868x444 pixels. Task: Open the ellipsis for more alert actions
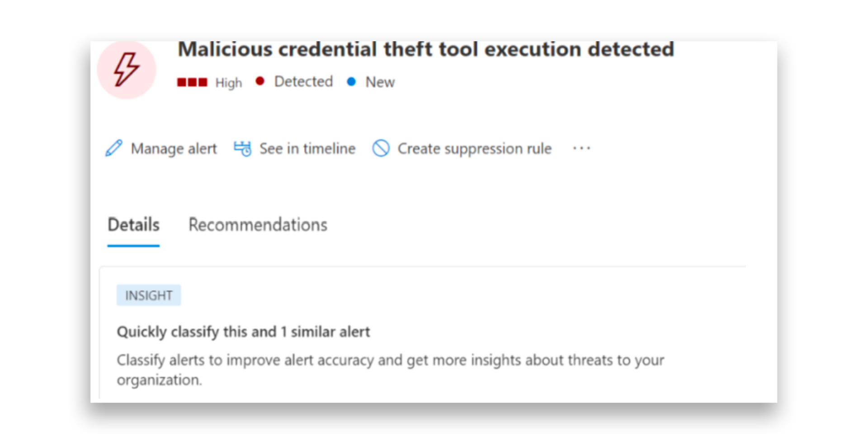581,148
